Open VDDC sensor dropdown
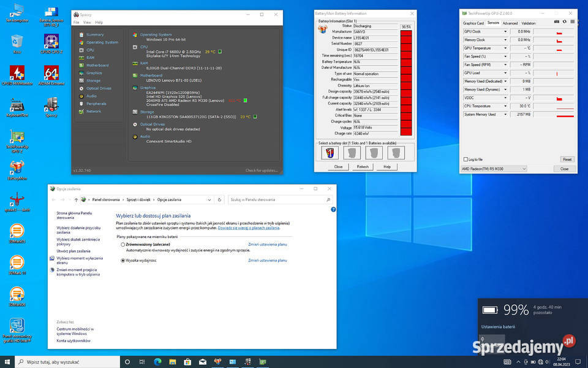 [505, 98]
